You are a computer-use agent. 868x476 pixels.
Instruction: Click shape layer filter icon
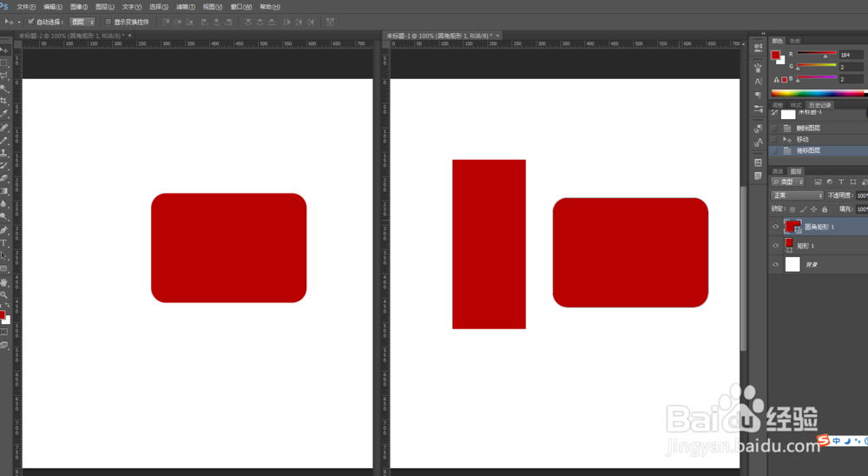click(852, 182)
